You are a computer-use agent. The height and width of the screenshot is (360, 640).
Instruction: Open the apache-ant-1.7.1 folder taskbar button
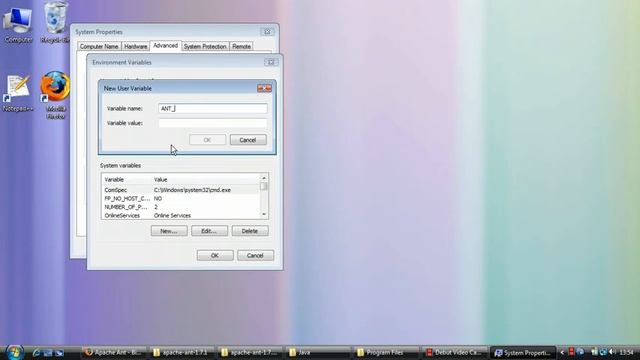(181, 353)
